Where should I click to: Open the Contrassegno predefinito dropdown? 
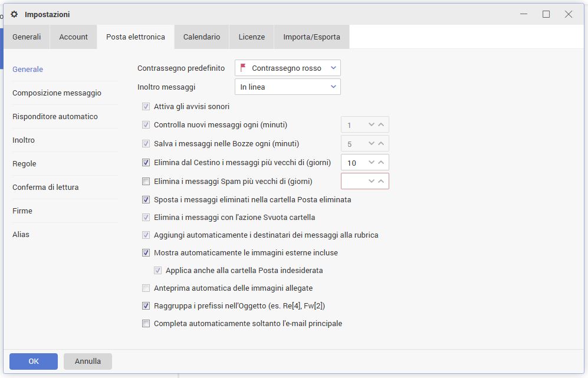coord(287,68)
